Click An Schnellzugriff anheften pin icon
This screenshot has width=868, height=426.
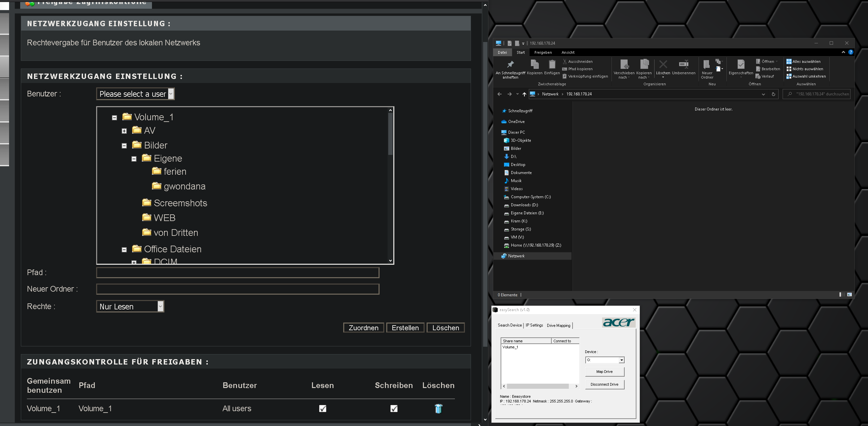pyautogui.click(x=510, y=65)
